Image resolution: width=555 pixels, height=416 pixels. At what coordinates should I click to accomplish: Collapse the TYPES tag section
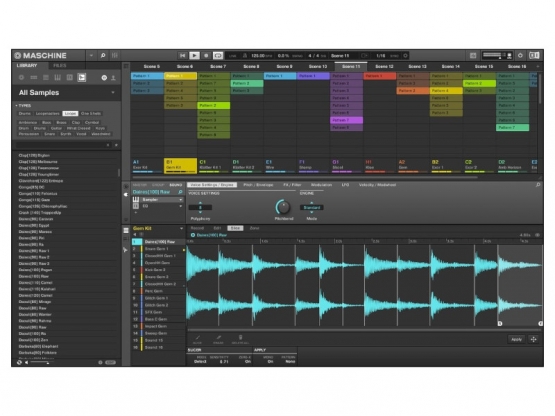tap(23, 106)
